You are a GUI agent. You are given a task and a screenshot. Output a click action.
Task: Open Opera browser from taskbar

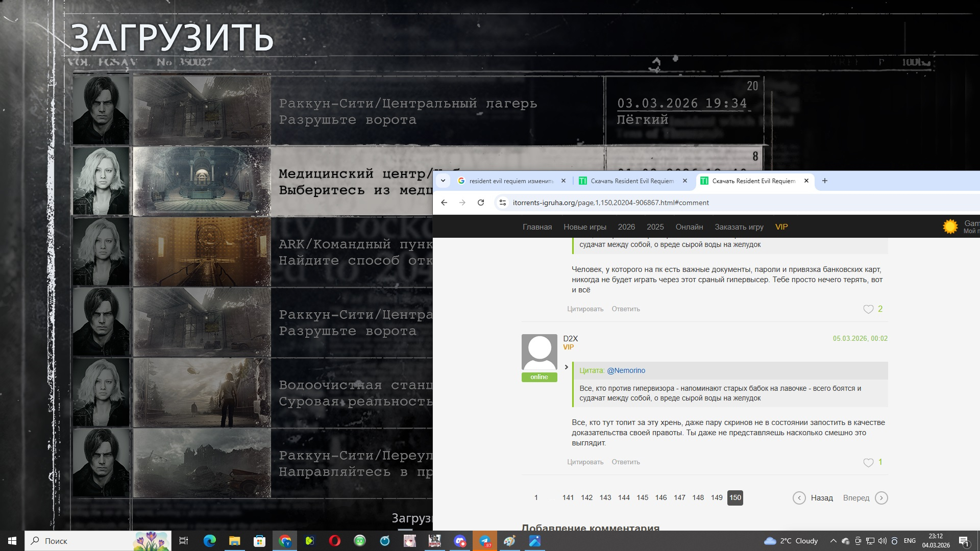(x=335, y=541)
